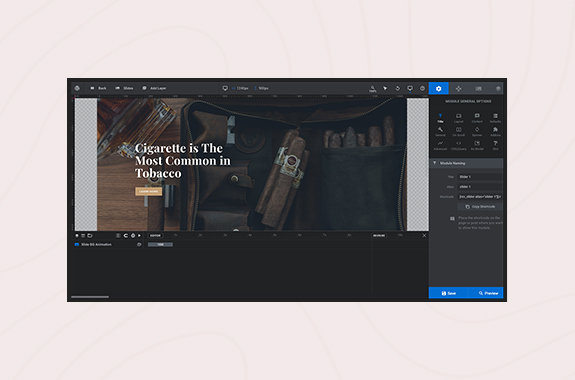
Task: Close the timeline panel
Action: (x=424, y=235)
